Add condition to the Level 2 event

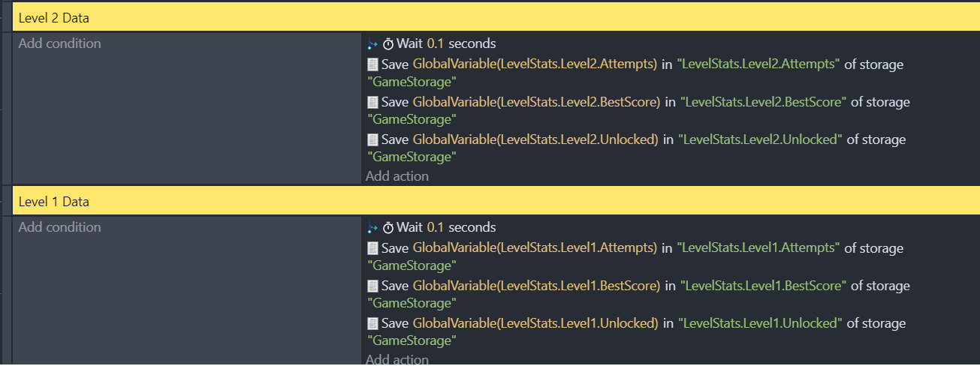point(59,43)
